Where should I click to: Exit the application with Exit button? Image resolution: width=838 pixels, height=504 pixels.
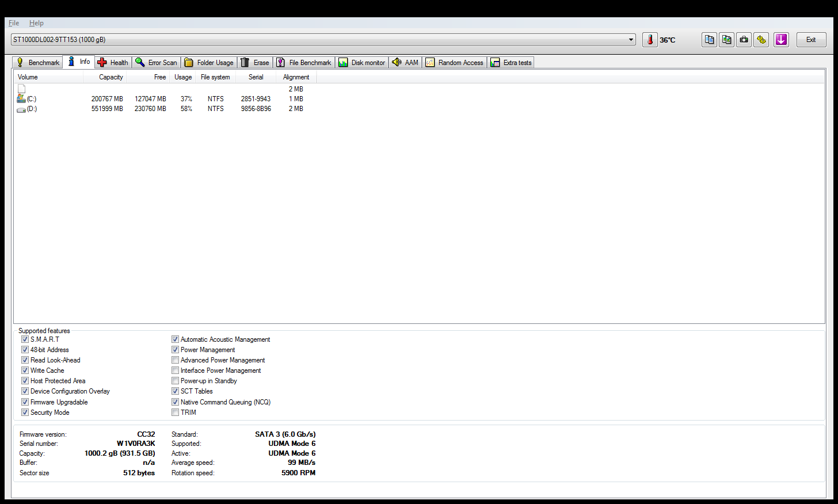pos(811,40)
